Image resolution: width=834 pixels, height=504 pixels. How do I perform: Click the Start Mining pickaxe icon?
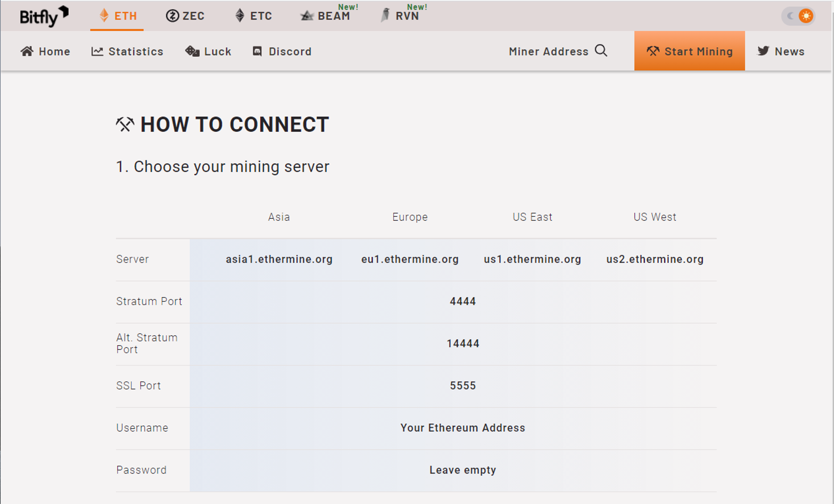pos(653,51)
